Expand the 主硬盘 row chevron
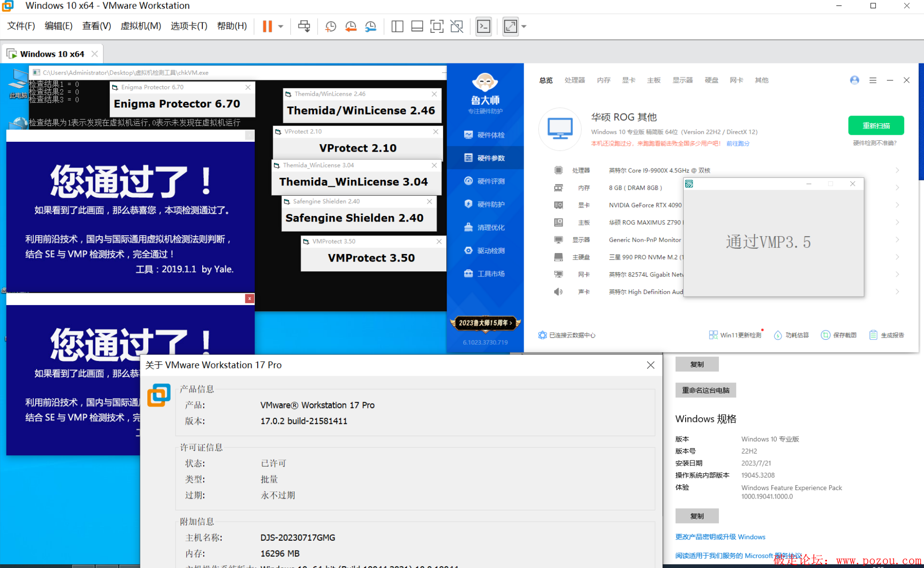 [897, 257]
